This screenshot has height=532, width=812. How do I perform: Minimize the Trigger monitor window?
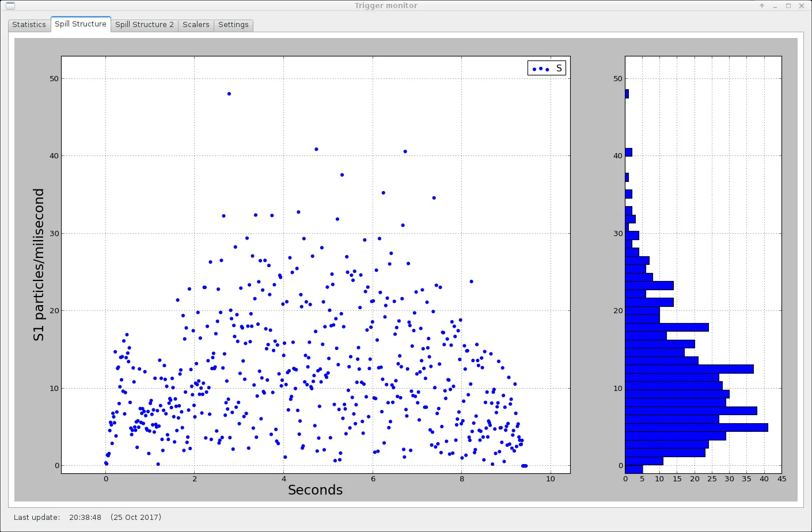[775, 6]
